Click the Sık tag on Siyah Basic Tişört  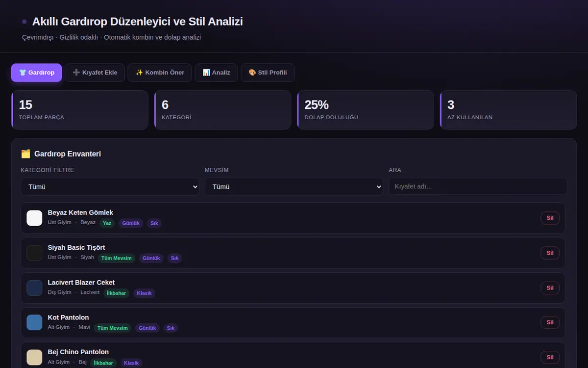[175, 258]
